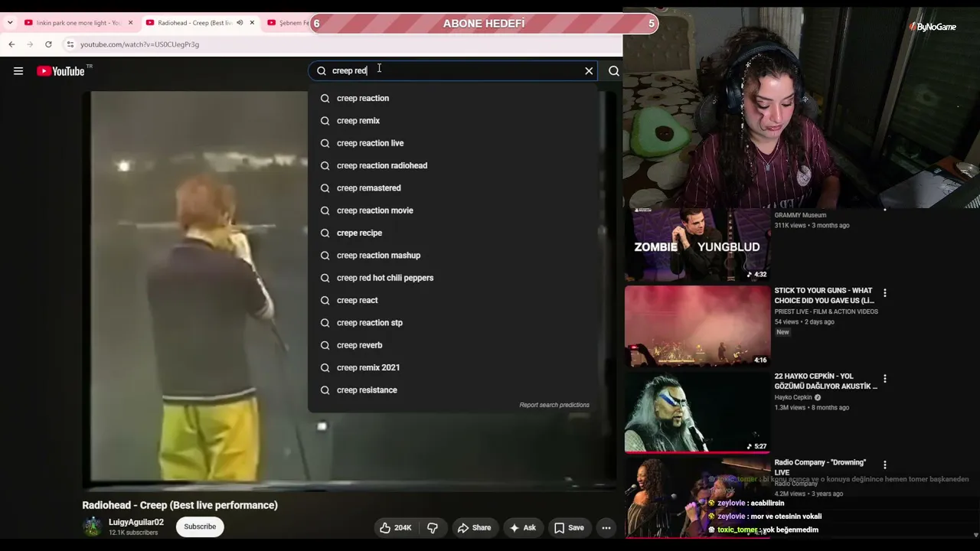Share the Radiohead video
This screenshot has height=551, width=980.
(474, 527)
